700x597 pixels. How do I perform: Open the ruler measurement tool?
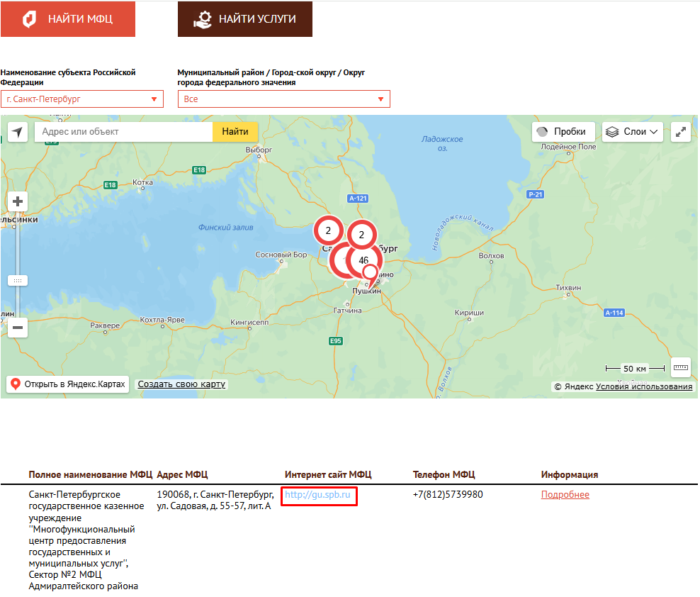tap(681, 368)
